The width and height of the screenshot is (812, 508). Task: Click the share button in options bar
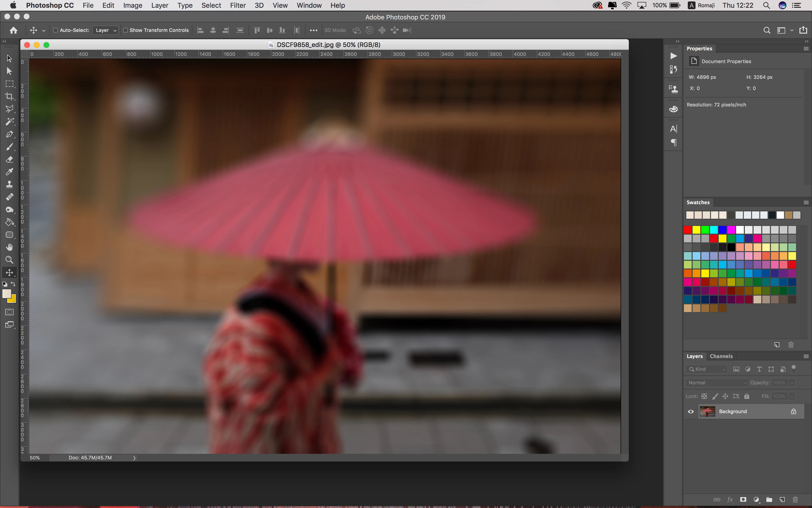pyautogui.click(x=803, y=30)
